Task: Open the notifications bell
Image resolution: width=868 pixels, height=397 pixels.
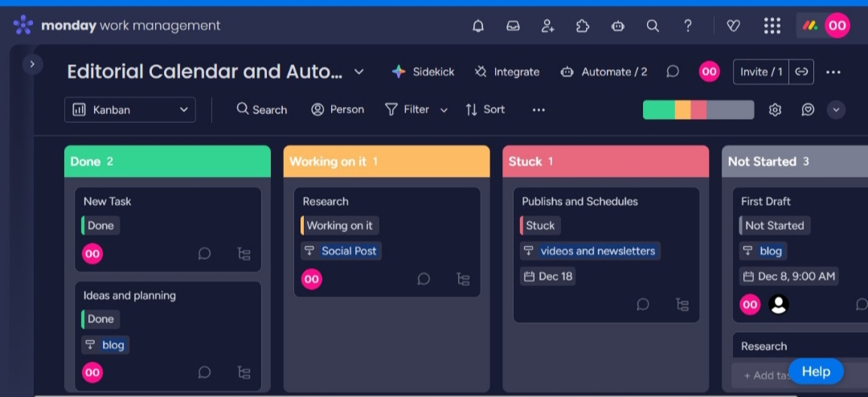Action: pos(478,26)
